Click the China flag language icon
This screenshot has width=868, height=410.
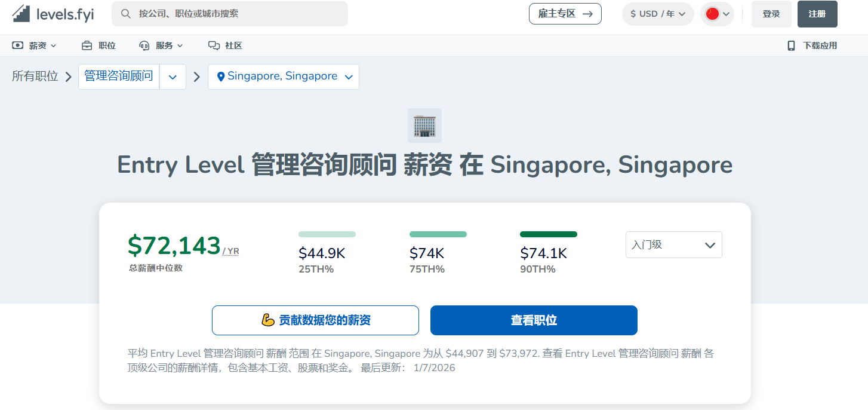(x=712, y=14)
